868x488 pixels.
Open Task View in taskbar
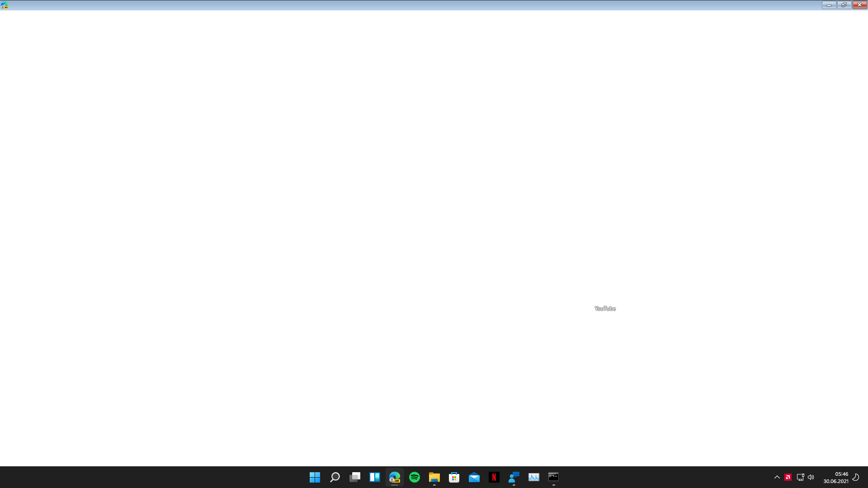(x=355, y=477)
